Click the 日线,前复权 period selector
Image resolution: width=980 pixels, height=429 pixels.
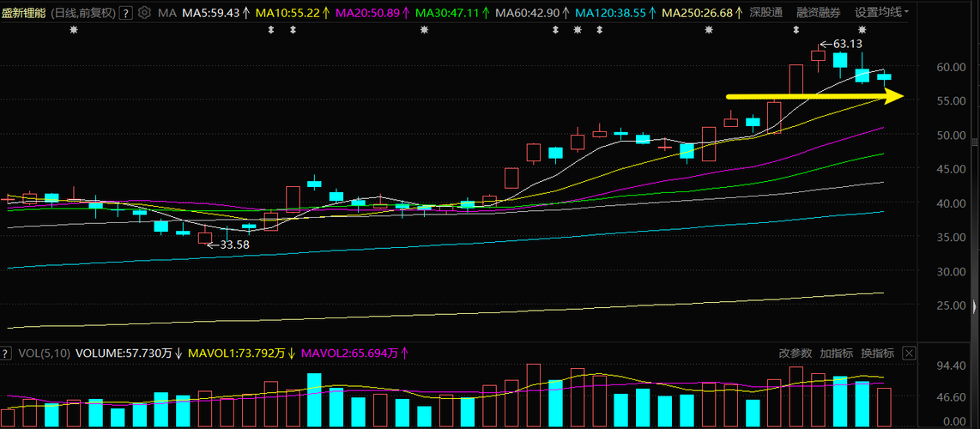click(x=82, y=13)
